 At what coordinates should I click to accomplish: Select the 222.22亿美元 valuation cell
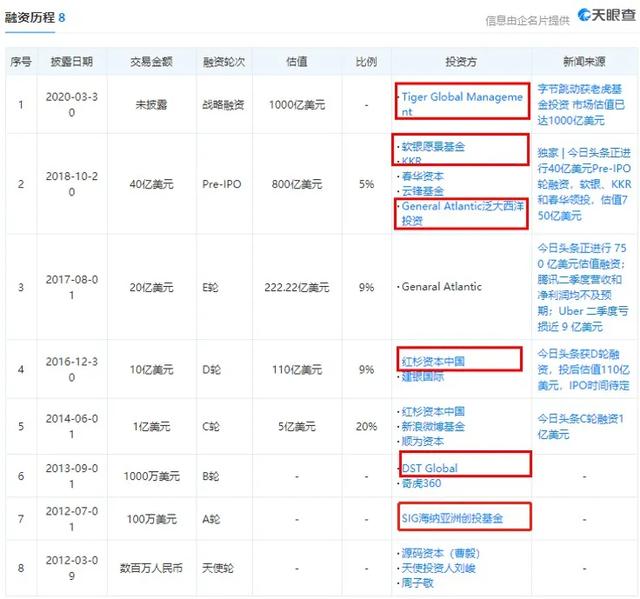(297, 288)
